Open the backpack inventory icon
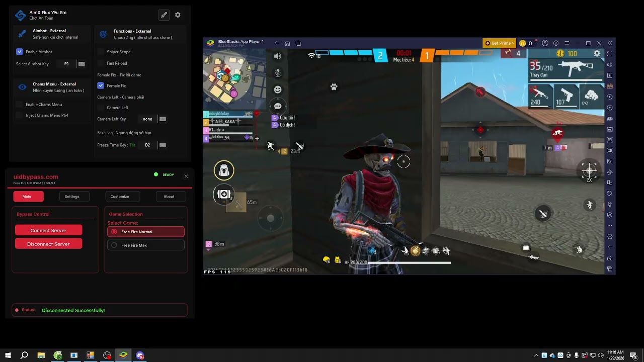The height and width of the screenshot is (362, 644). pyautogui.click(x=224, y=170)
